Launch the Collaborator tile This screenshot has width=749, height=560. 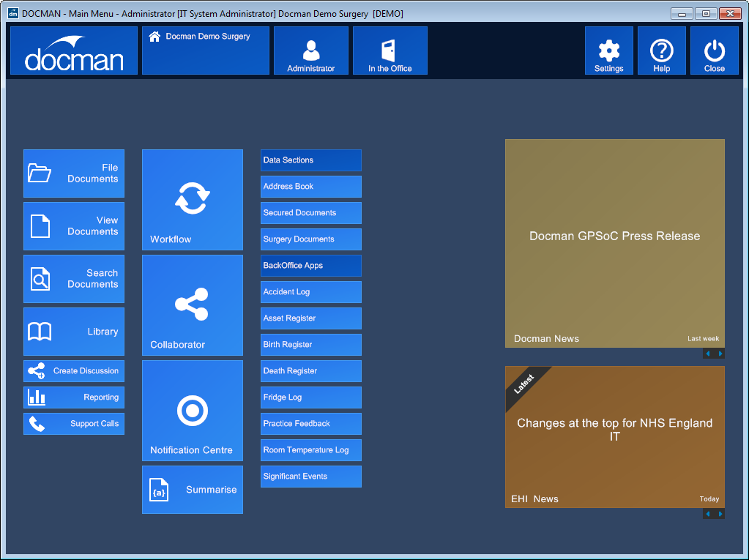(x=193, y=305)
